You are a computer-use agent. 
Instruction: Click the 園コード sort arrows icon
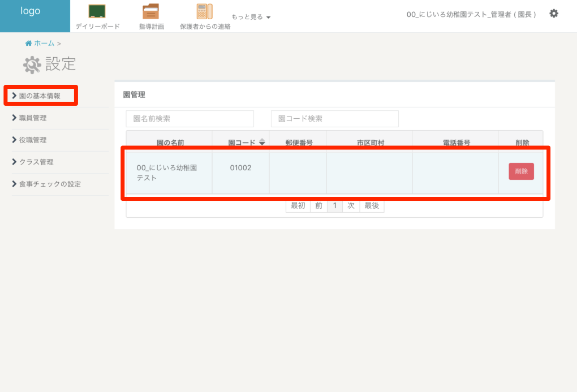pyautogui.click(x=262, y=143)
